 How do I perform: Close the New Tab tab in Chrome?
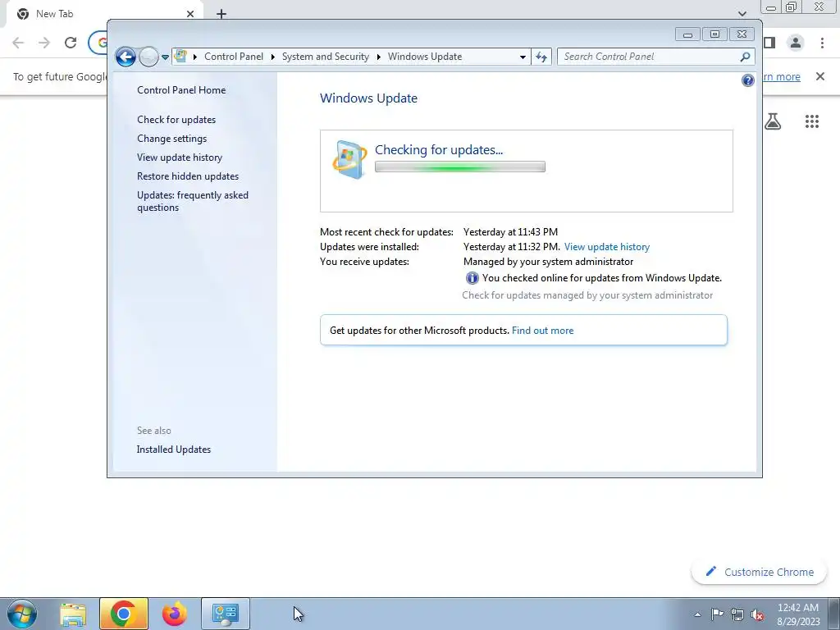click(x=190, y=14)
